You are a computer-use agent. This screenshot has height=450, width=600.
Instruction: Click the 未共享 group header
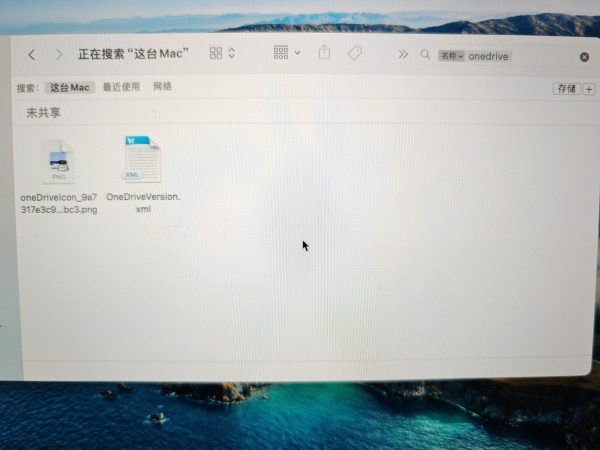click(43, 112)
